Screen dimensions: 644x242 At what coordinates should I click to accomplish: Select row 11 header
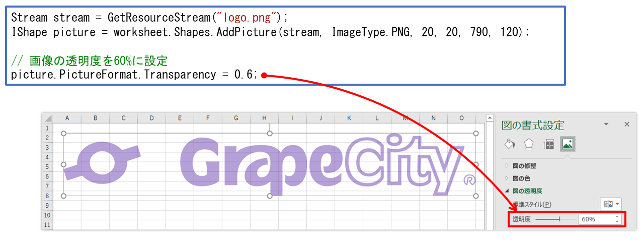(x=47, y=224)
